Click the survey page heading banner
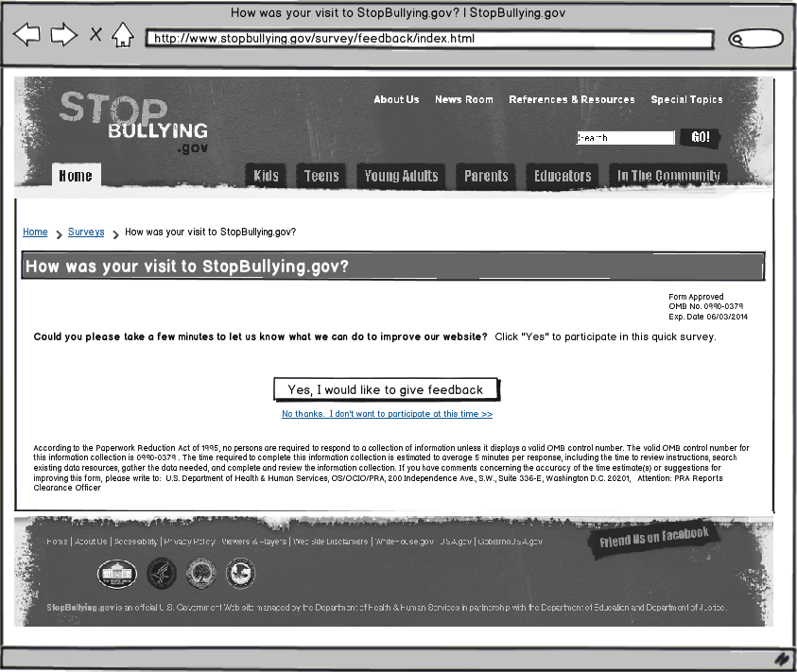 pyautogui.click(x=393, y=266)
